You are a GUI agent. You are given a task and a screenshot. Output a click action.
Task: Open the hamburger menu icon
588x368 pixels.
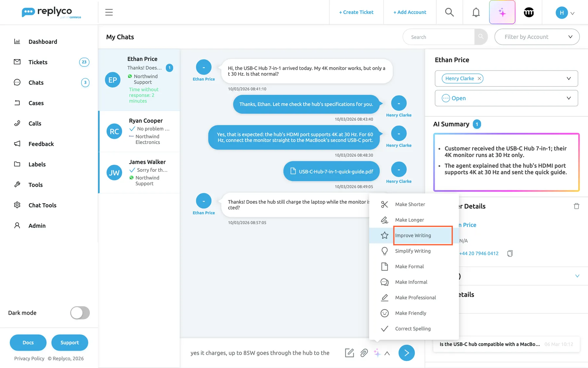click(x=109, y=12)
